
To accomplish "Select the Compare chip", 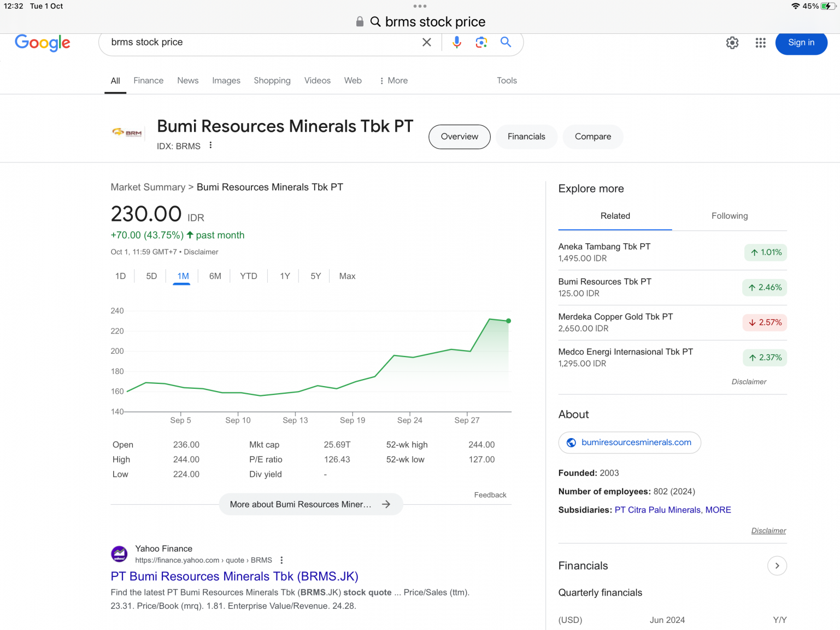I will pos(593,137).
